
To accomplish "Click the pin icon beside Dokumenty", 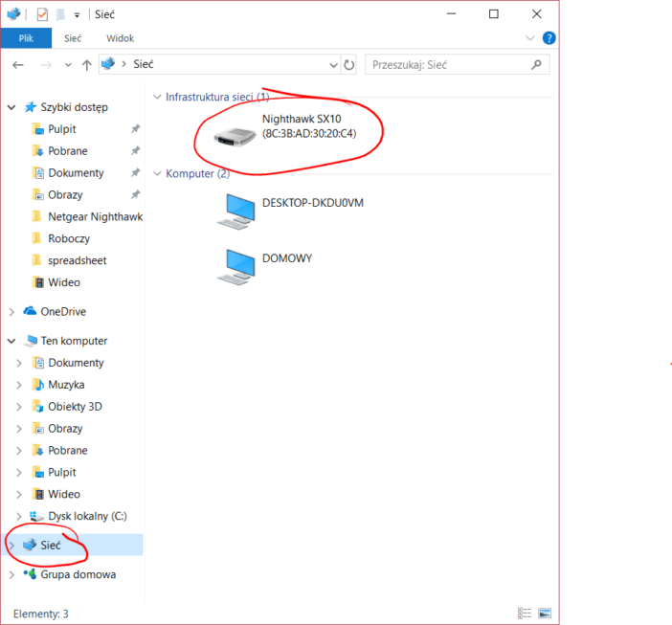I will tap(135, 172).
